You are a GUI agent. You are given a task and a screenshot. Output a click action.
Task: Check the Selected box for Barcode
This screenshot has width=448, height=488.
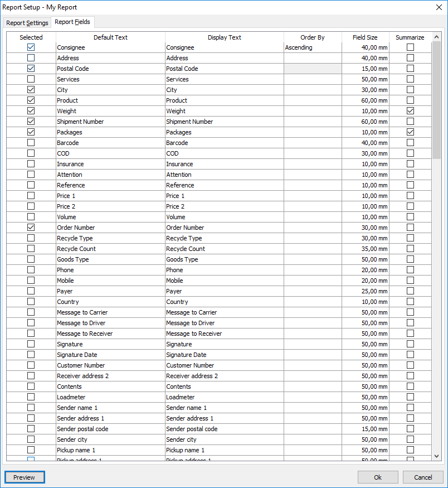coord(31,143)
